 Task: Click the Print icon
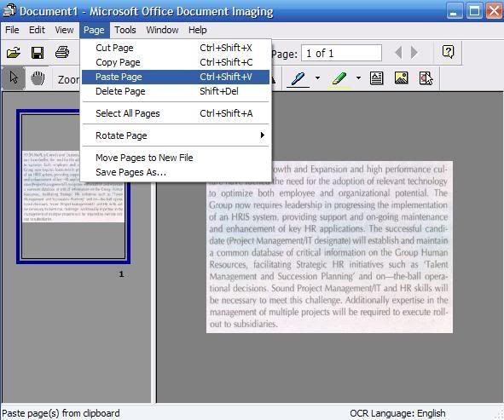click(x=62, y=52)
